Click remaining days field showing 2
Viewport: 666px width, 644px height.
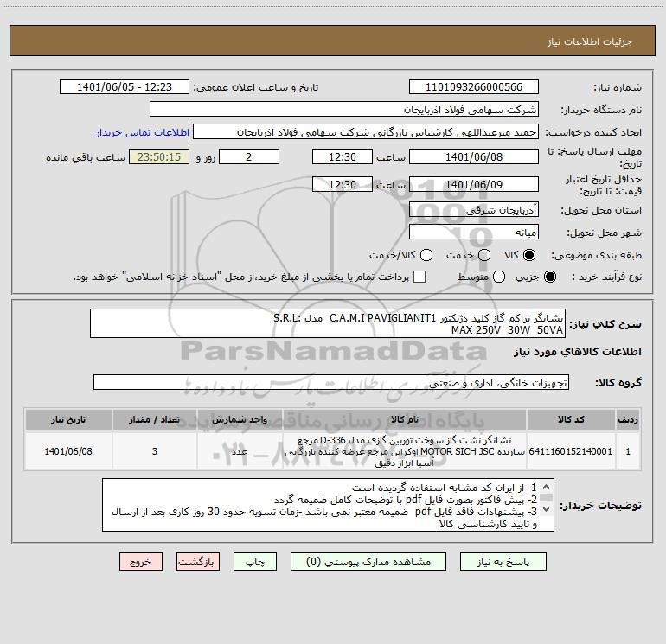249,156
